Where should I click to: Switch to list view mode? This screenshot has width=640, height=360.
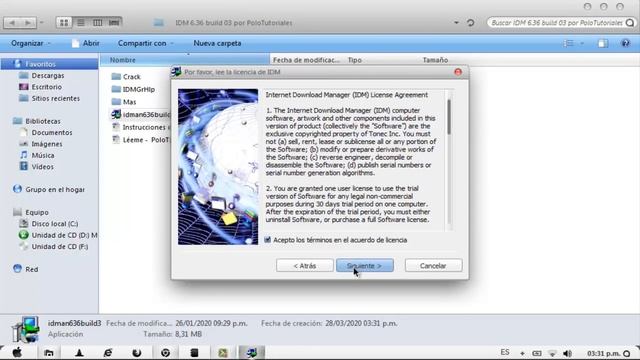[81, 22]
